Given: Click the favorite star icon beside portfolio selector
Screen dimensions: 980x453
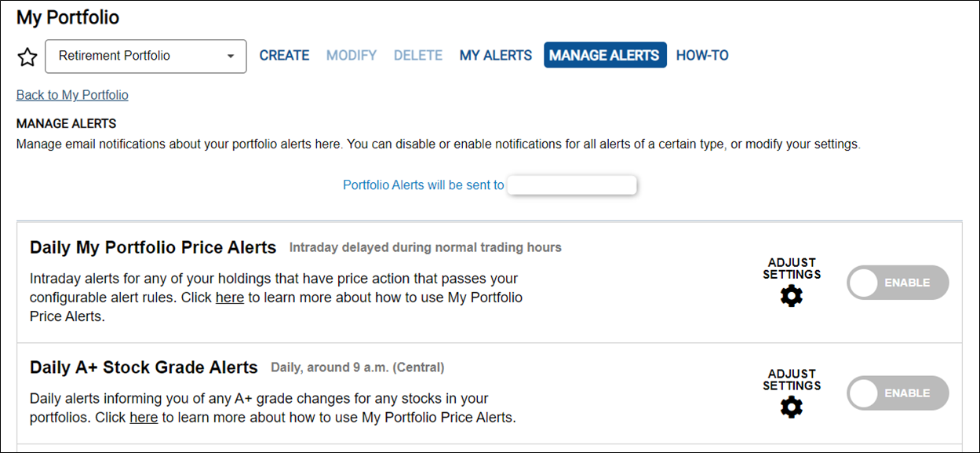Looking at the screenshot, I should (x=27, y=57).
